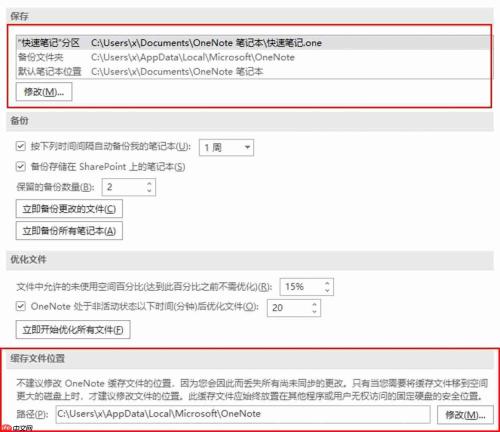This screenshot has height=432, width=500.
Task: Click the backup count field showing 2
Action: [x=128, y=187]
